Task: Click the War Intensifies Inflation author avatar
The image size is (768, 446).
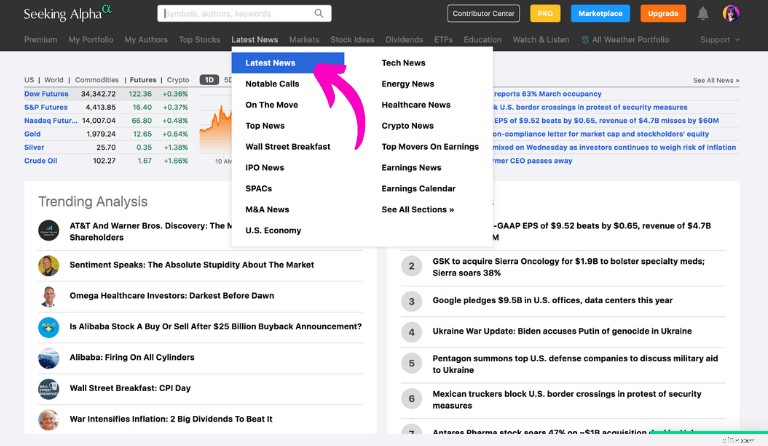Action: 48,420
